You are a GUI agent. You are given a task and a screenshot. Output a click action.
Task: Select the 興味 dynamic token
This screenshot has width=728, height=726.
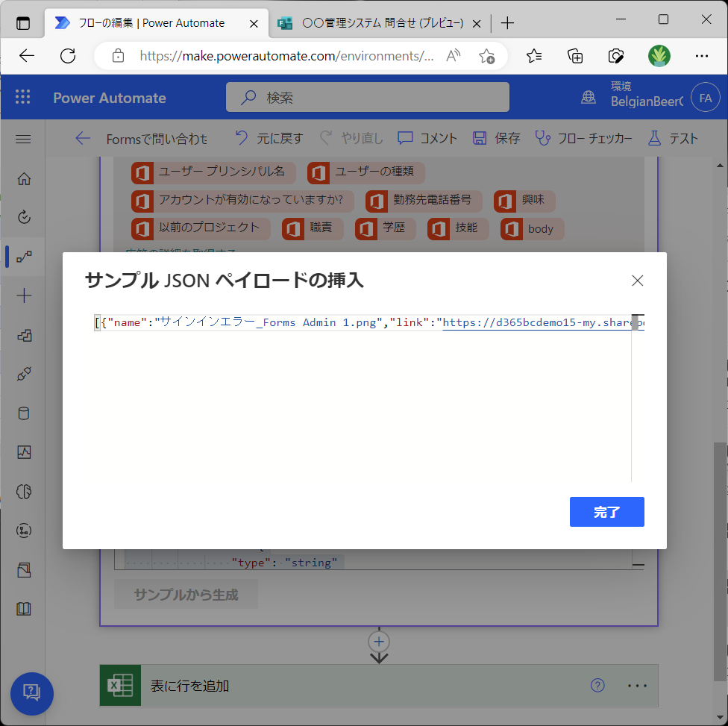(524, 201)
